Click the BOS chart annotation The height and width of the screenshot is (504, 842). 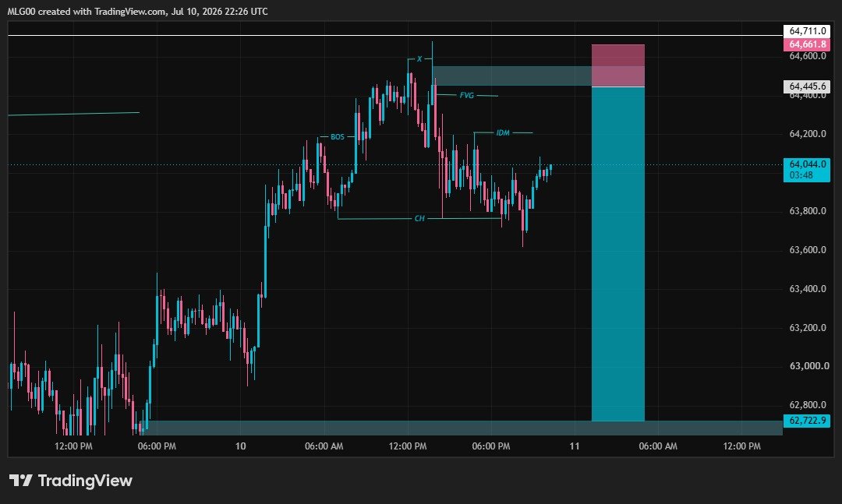(338, 137)
